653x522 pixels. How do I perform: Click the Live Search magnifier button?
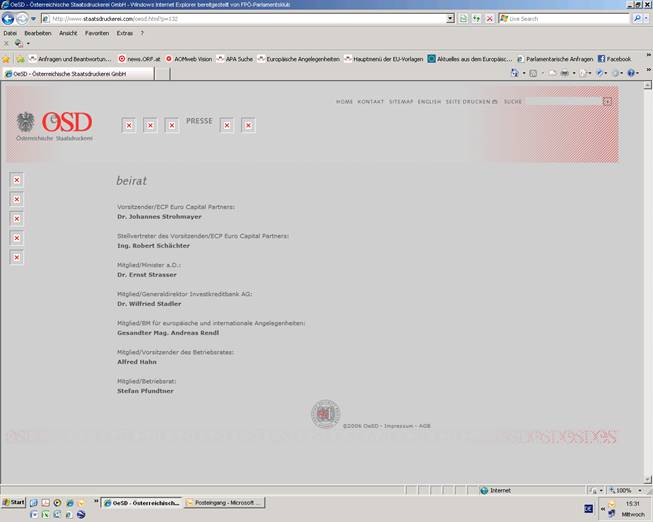click(x=637, y=18)
